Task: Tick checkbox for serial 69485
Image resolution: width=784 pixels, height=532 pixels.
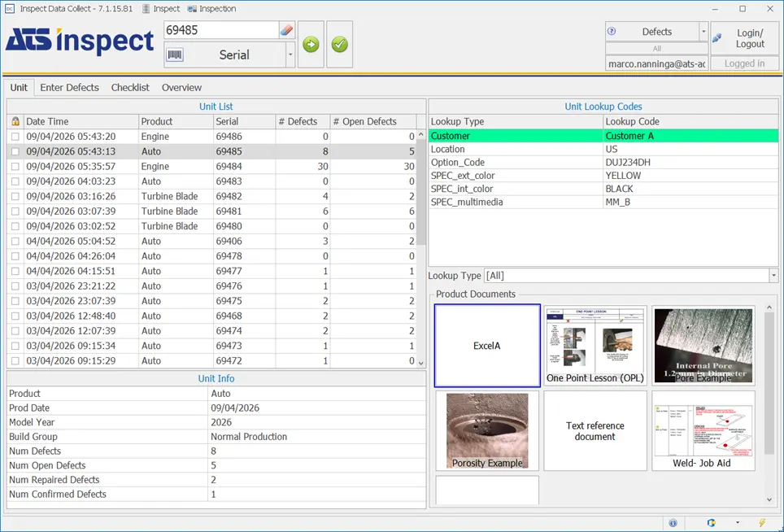Action: point(15,151)
